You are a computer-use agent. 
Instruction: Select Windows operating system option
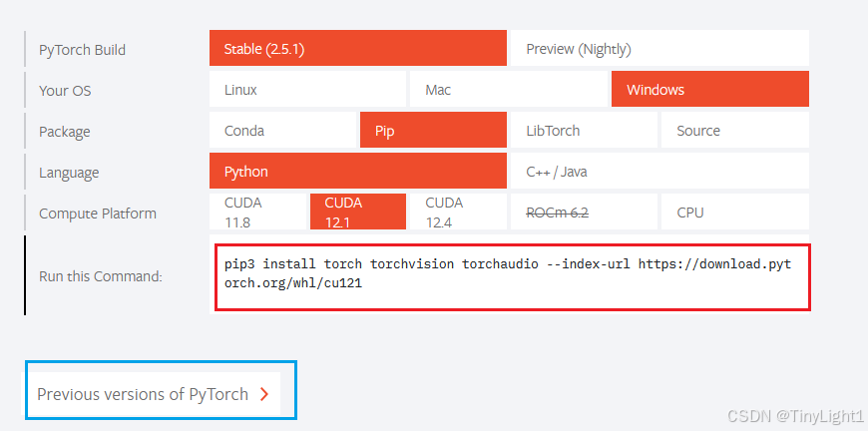(x=710, y=89)
